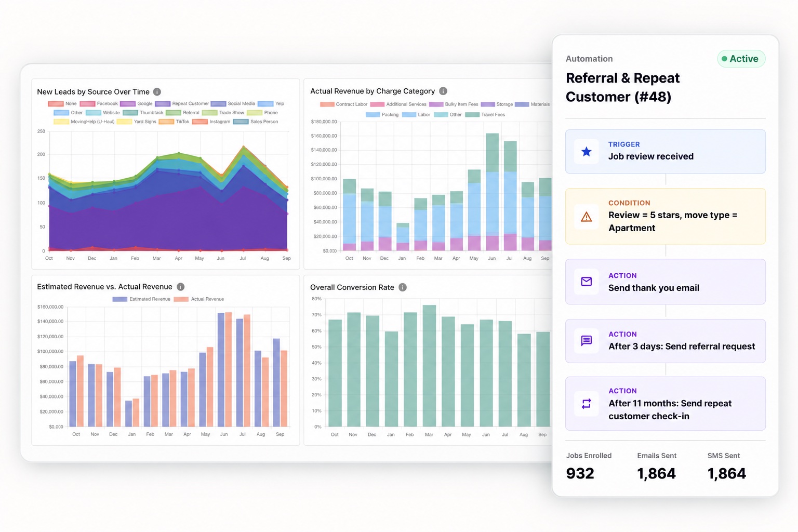
Task: Toggle the Materials legend entry
Action: [x=533, y=104]
